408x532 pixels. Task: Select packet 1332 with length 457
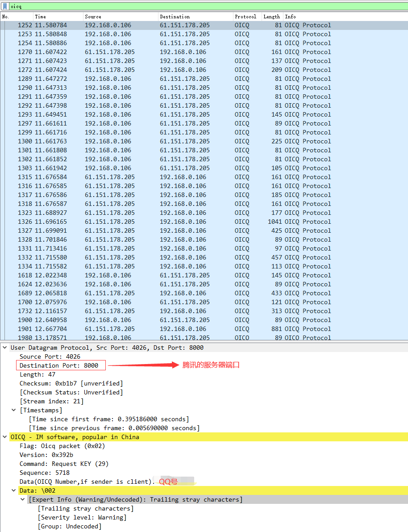coord(204,258)
